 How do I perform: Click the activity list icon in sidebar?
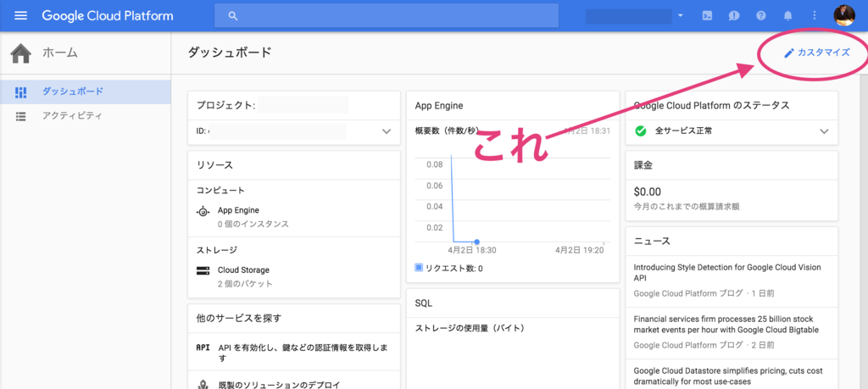[x=21, y=116]
